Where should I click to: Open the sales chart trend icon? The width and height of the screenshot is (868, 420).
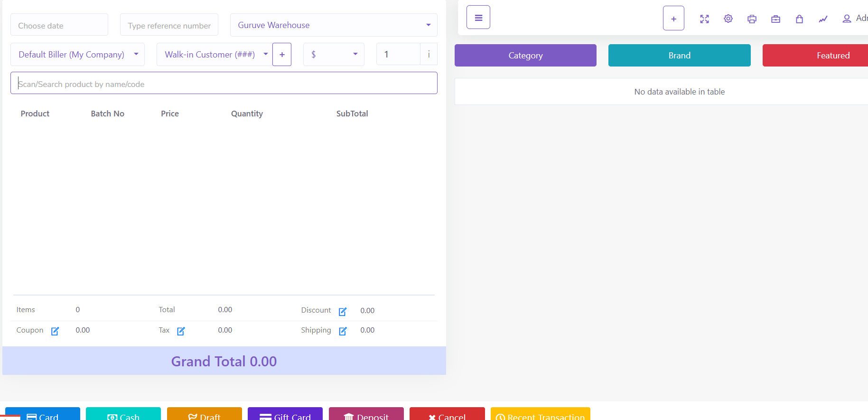tap(823, 19)
